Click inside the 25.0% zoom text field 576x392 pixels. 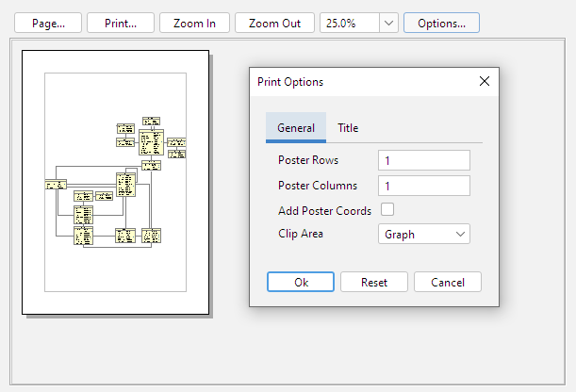coord(350,23)
